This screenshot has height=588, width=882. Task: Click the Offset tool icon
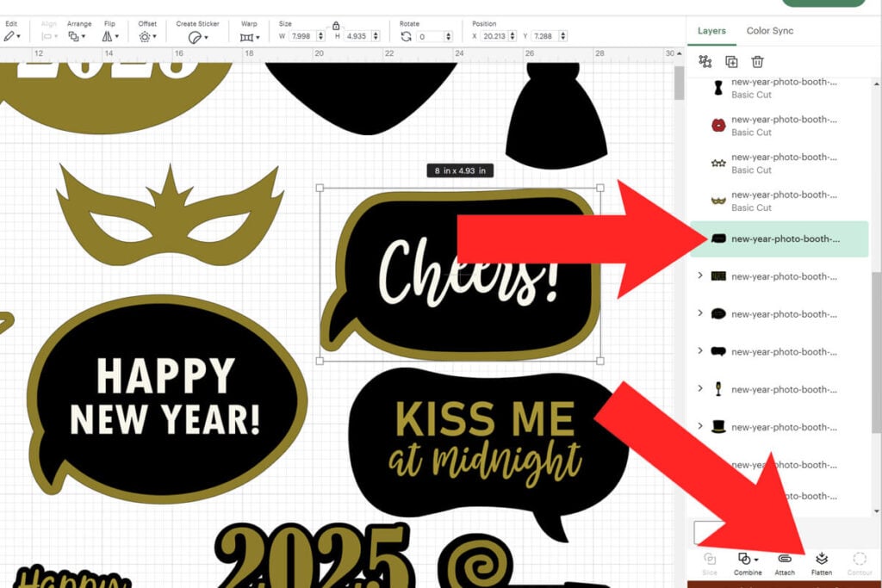point(145,36)
